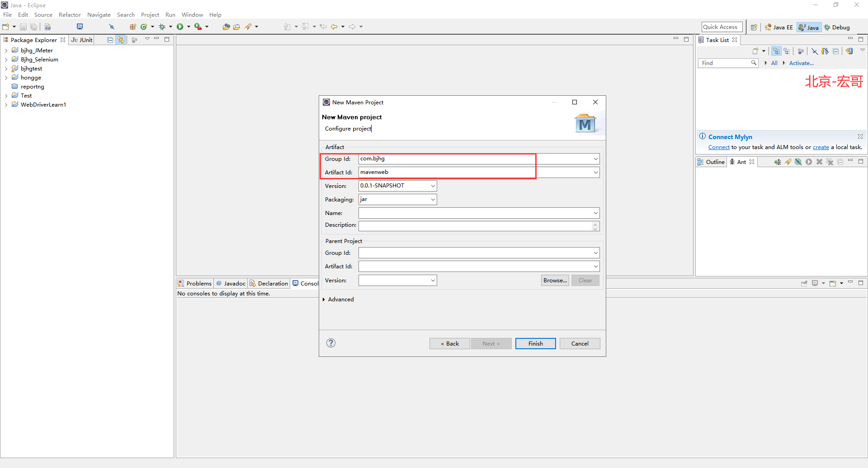Click the Forward navigation arrow icon

coord(352,27)
